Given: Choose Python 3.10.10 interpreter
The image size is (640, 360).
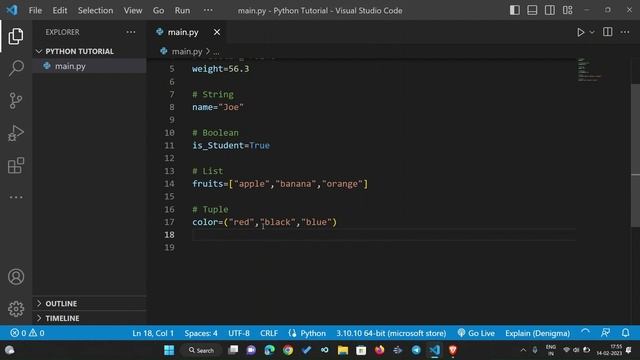Looking at the screenshot, I should point(391,333).
